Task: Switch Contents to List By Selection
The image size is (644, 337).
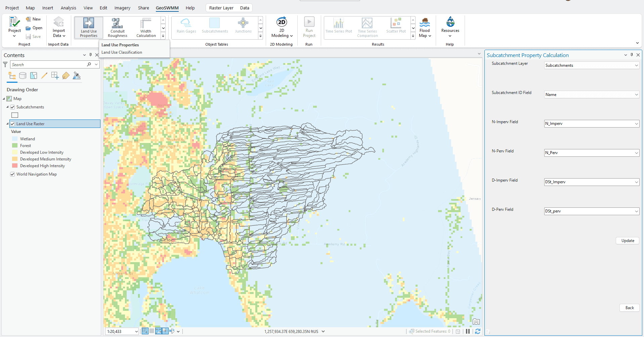Action: coord(34,76)
